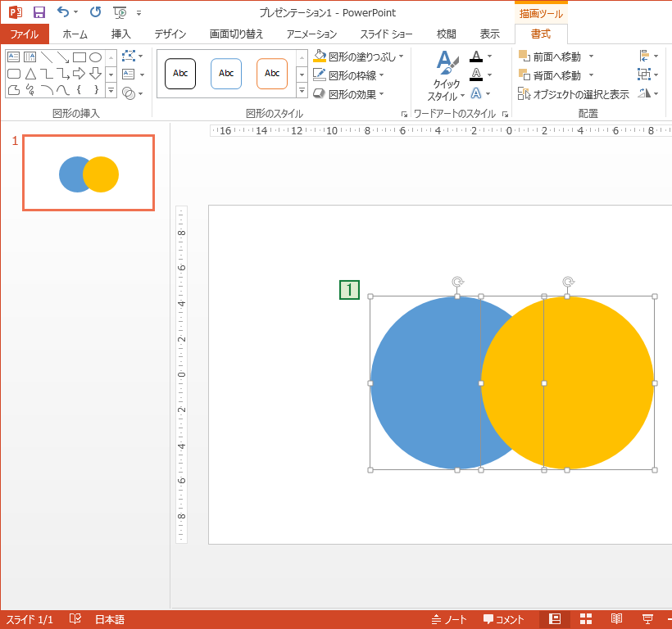Open the Merge Shapes icon
This screenshot has width=672, height=629.
(x=129, y=93)
